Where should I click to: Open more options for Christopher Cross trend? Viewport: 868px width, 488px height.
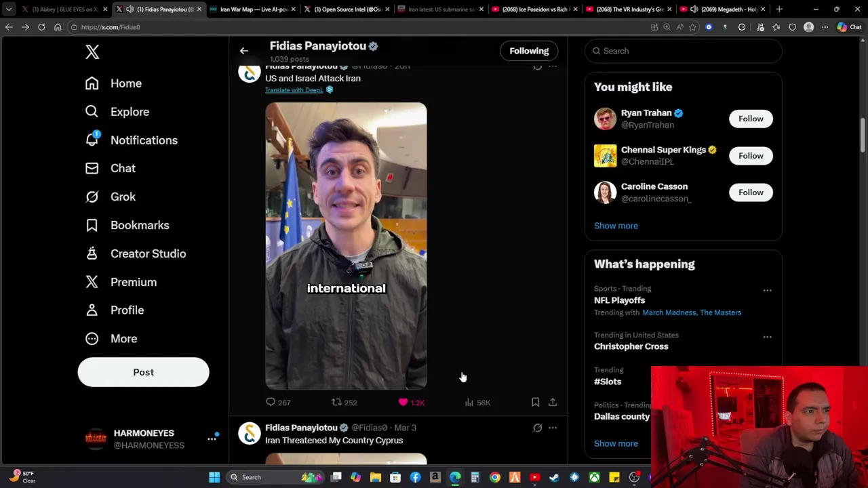pos(767,336)
